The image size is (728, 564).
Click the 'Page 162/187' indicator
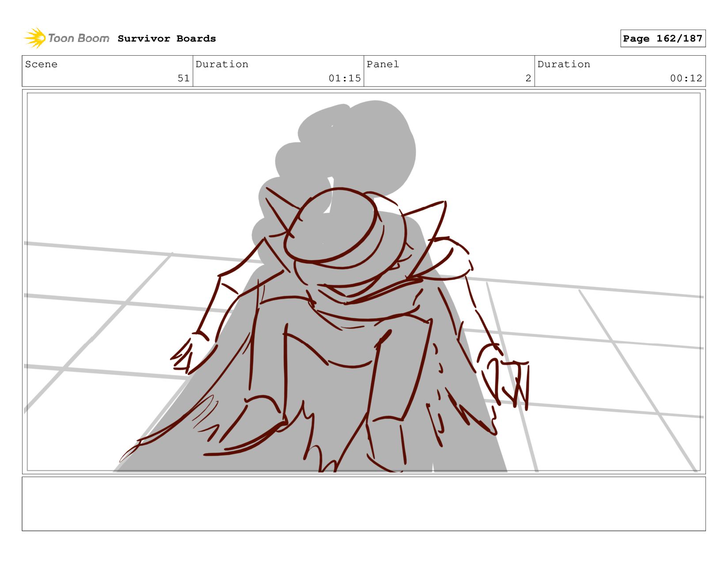663,38
